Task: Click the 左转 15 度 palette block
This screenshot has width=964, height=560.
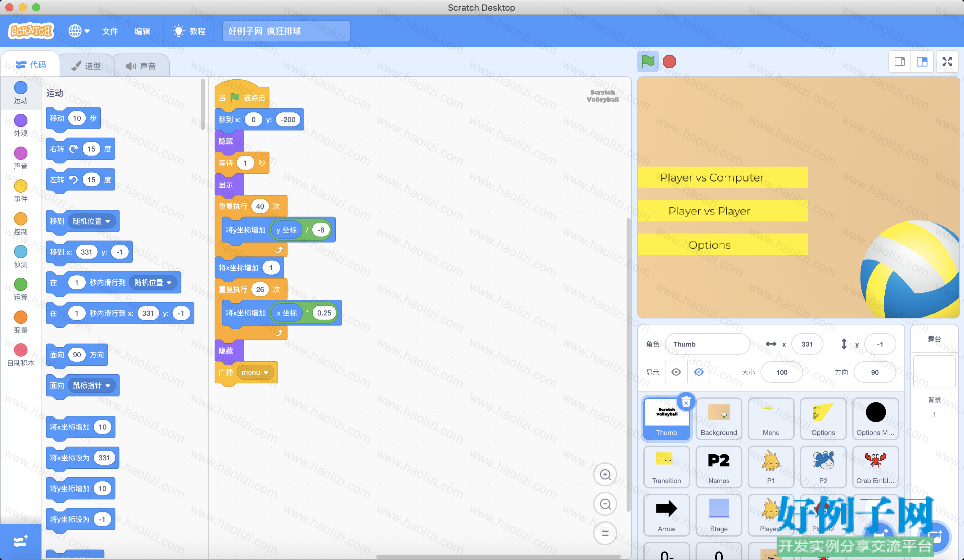Action: click(x=81, y=180)
